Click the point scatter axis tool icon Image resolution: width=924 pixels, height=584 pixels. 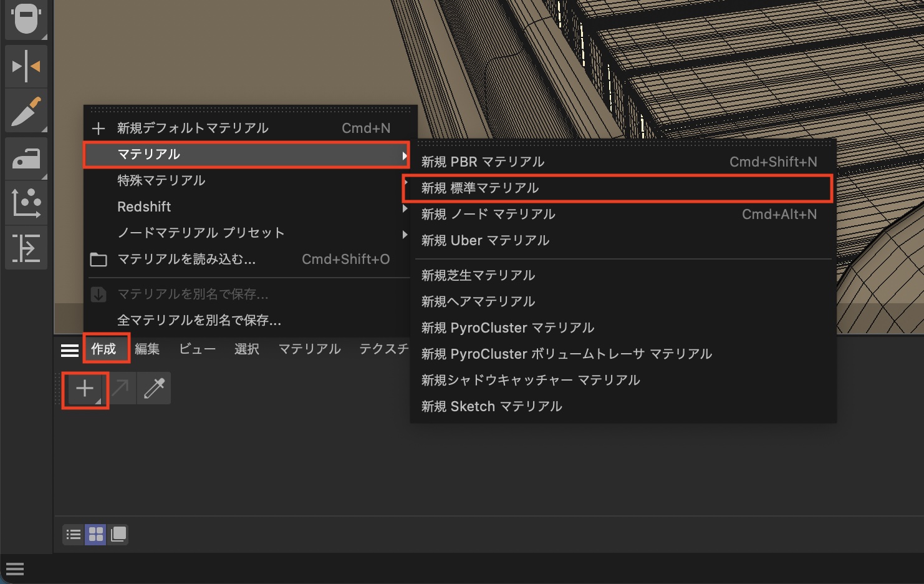(x=26, y=203)
